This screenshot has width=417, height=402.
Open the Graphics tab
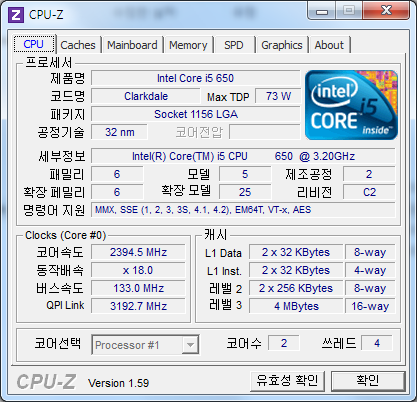pyautogui.click(x=282, y=45)
